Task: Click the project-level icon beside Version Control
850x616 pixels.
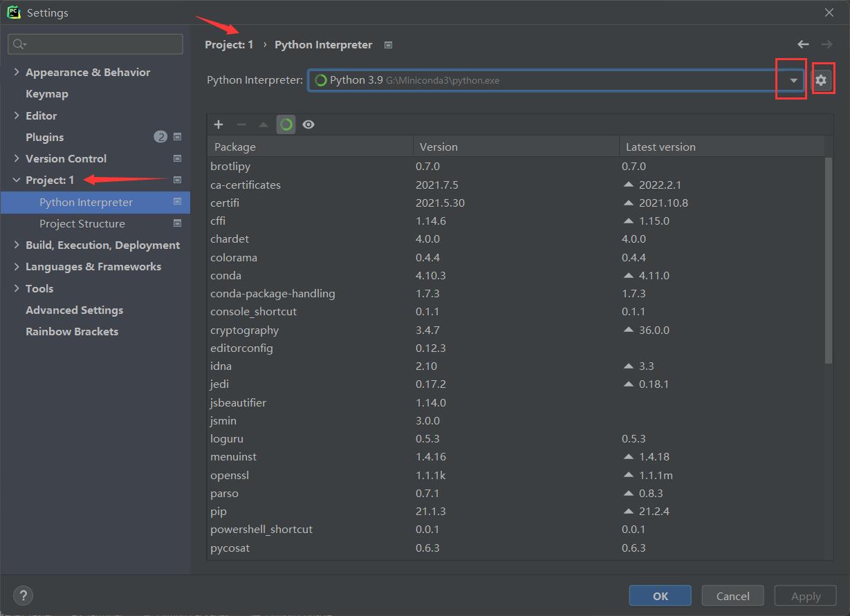Action: coord(177,158)
